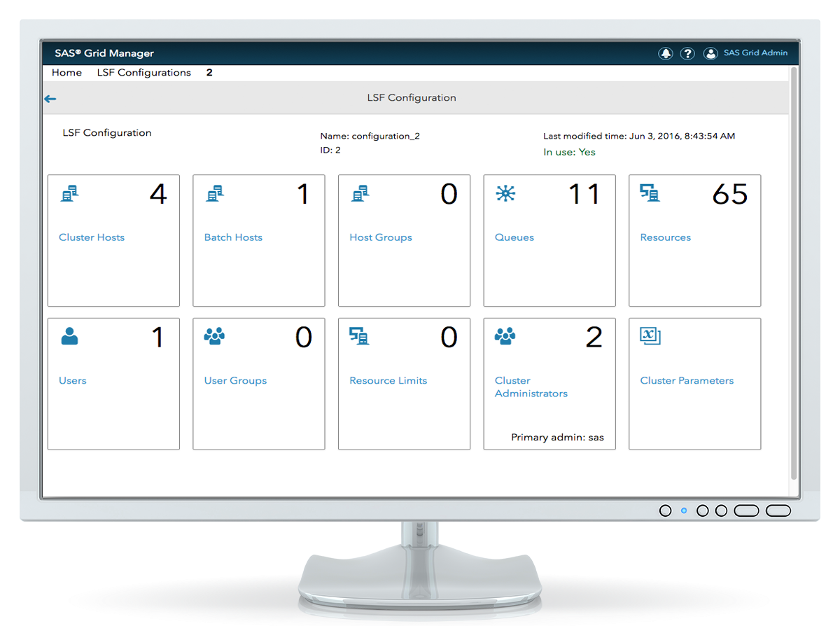
Task: Open the Batch Hosts link
Action: (x=233, y=237)
